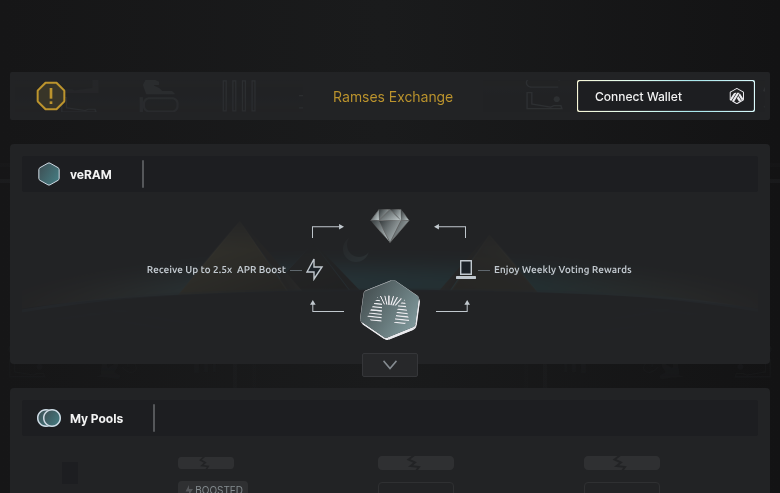The height and width of the screenshot is (493, 780).
Task: Click the faded three-vertical-bars icon in header
Action: pos(239,97)
